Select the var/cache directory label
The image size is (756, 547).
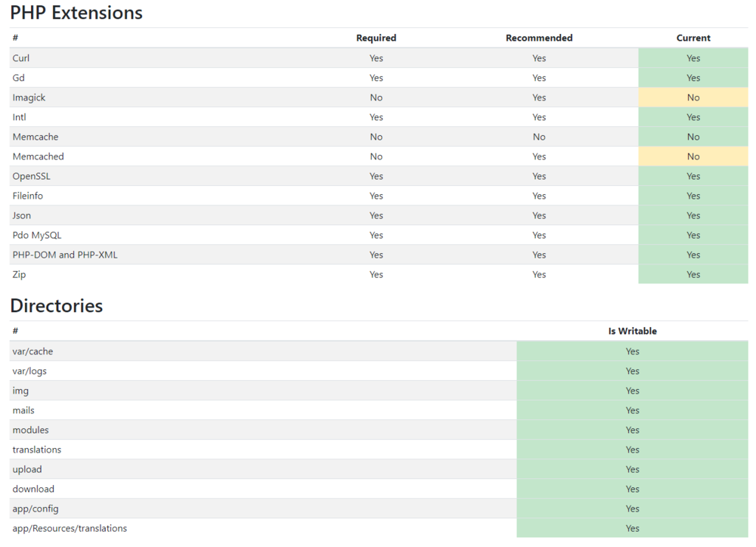coord(33,351)
